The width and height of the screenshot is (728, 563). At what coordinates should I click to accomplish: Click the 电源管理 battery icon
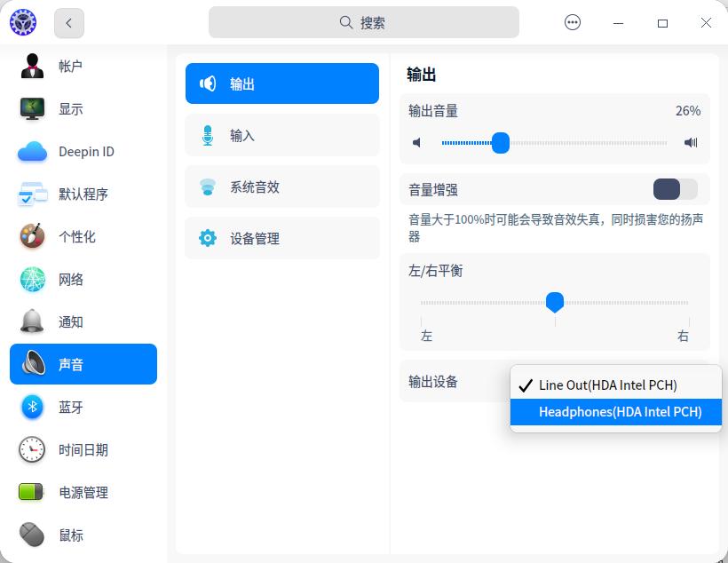coord(30,493)
